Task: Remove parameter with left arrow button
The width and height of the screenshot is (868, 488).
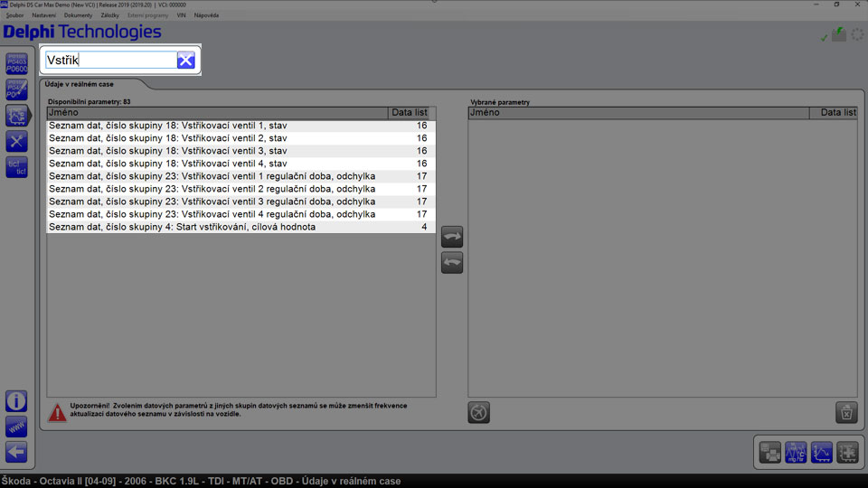Action: coord(452,262)
